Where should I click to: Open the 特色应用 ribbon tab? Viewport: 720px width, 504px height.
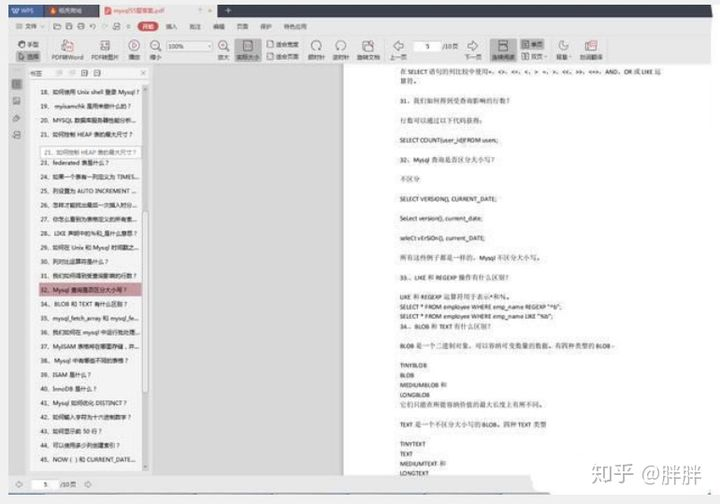pyautogui.click(x=295, y=26)
